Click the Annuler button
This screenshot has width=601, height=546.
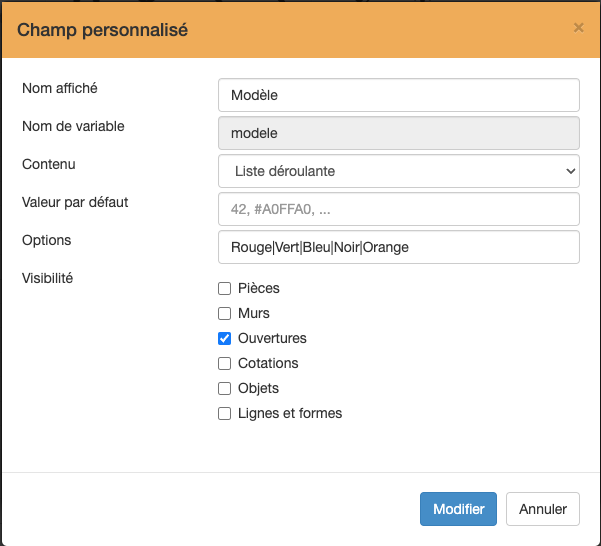click(x=542, y=509)
